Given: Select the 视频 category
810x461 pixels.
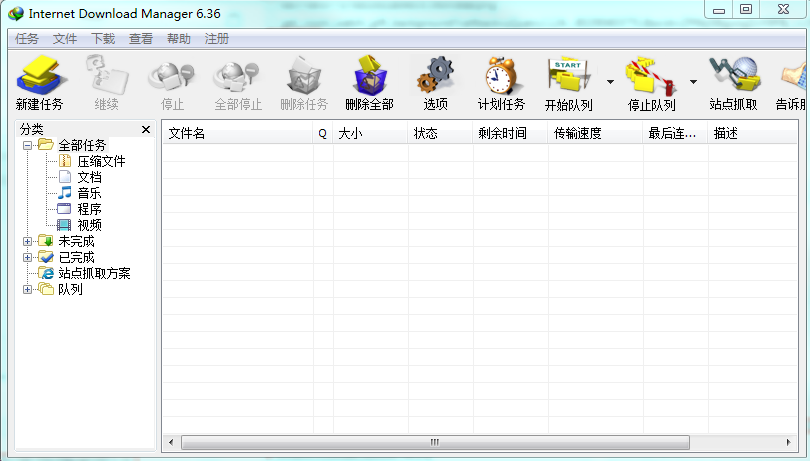Looking at the screenshot, I should pos(89,225).
